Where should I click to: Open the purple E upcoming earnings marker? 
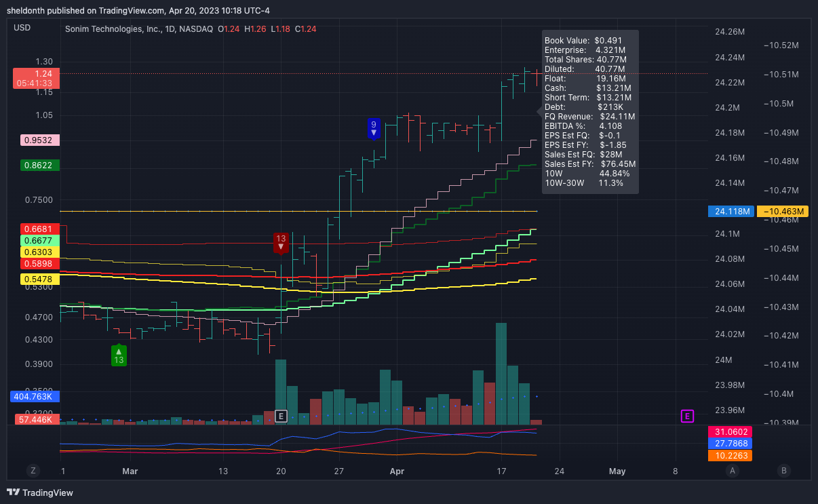point(687,416)
